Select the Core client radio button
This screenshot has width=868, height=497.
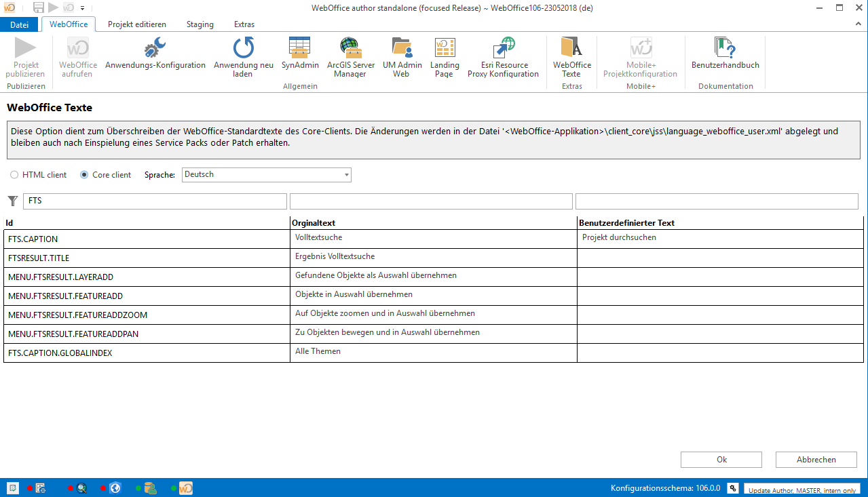pyautogui.click(x=84, y=175)
